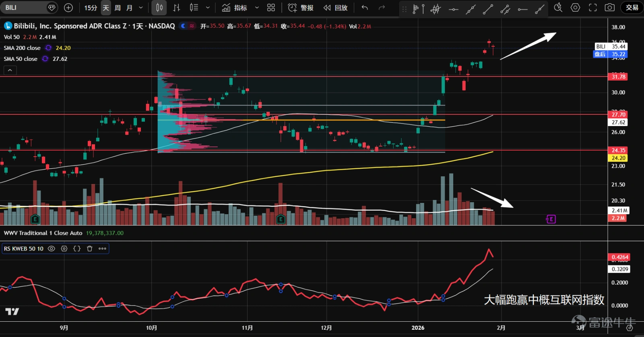Click the 31.78 price level label
The height and width of the screenshot is (337, 644).
[618, 77]
